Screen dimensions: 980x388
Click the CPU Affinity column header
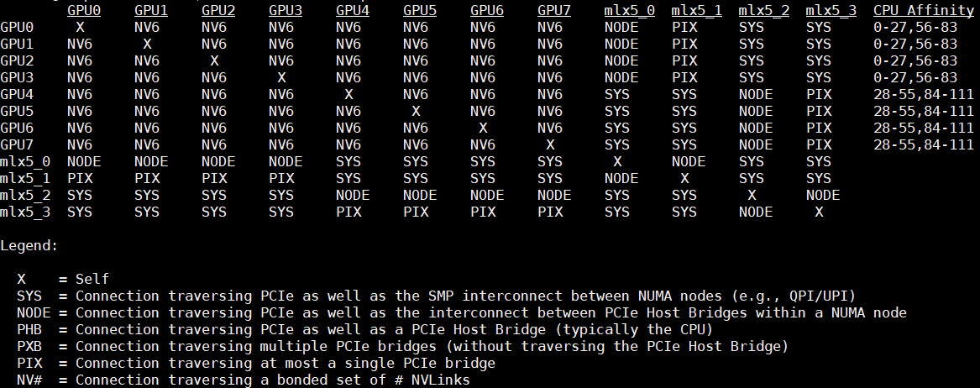pyautogui.click(x=923, y=11)
